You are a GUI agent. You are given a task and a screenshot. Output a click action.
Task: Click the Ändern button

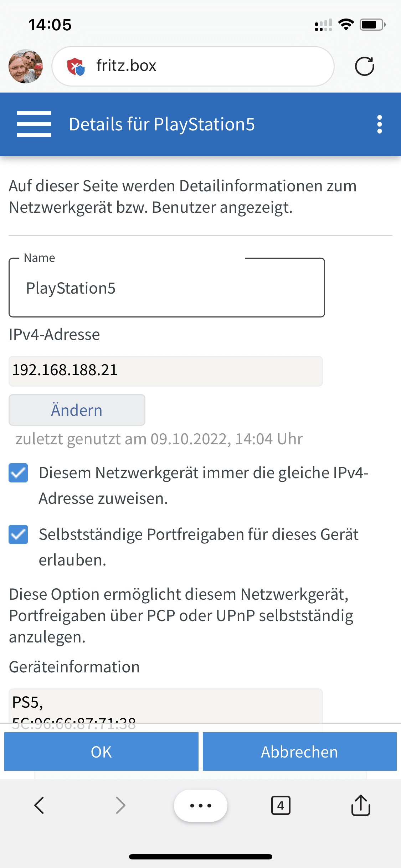click(77, 410)
